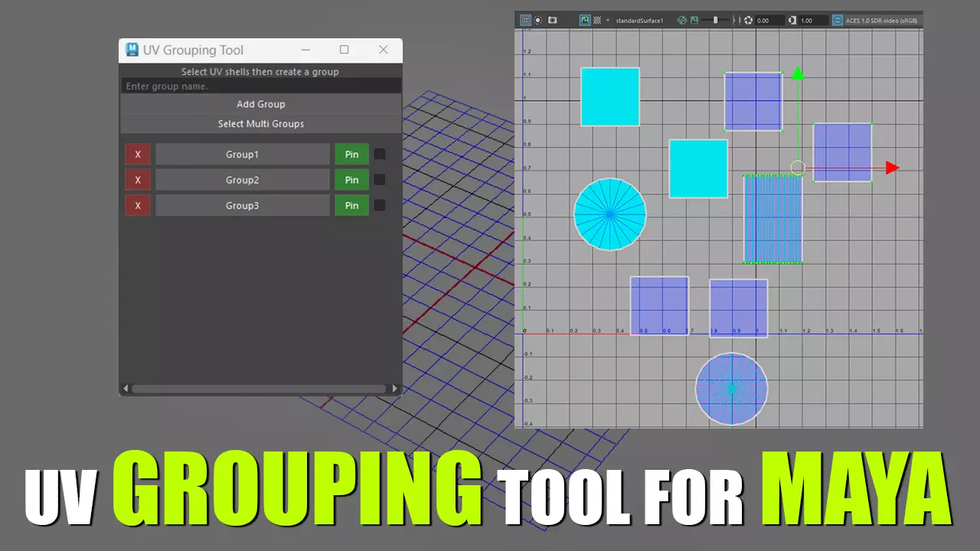Click the Add Group button
The width and height of the screenshot is (980, 551).
[261, 104]
